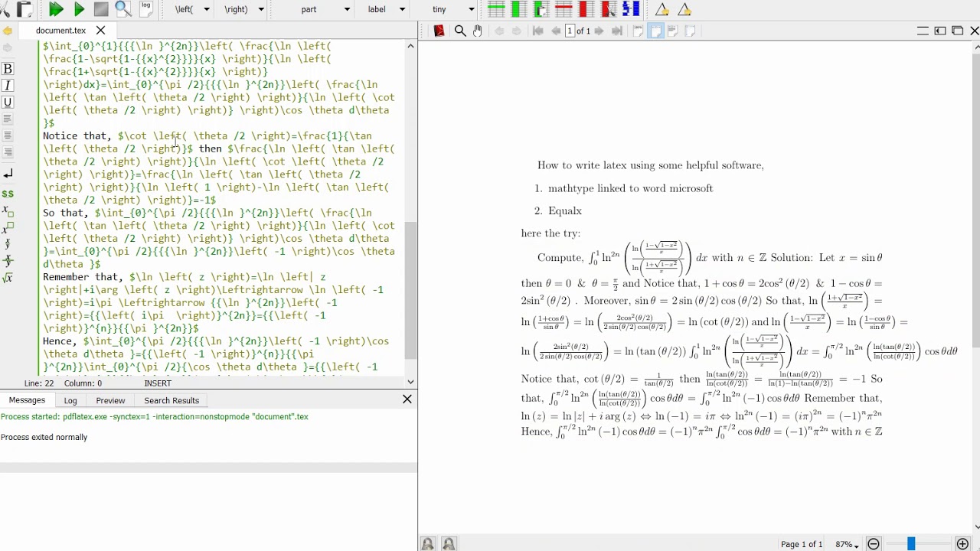The height and width of the screenshot is (551, 980).
Task: Select magnifier tool in PDF viewer
Action: [x=460, y=31]
